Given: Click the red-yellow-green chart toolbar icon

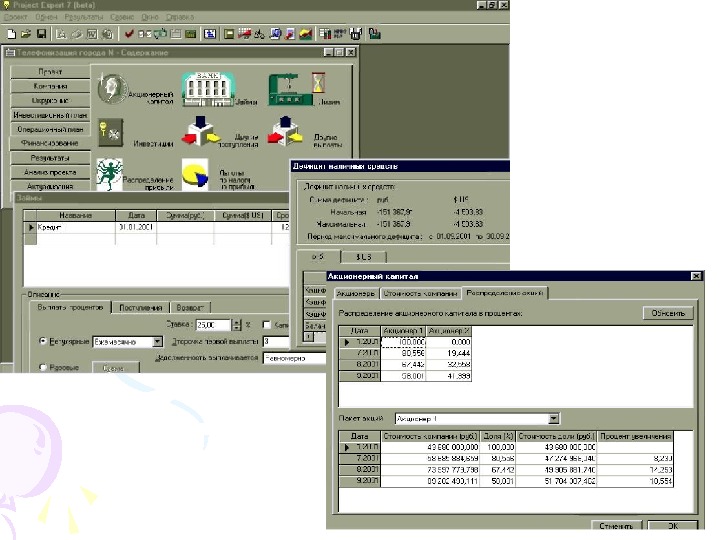Looking at the screenshot, I should 306,34.
